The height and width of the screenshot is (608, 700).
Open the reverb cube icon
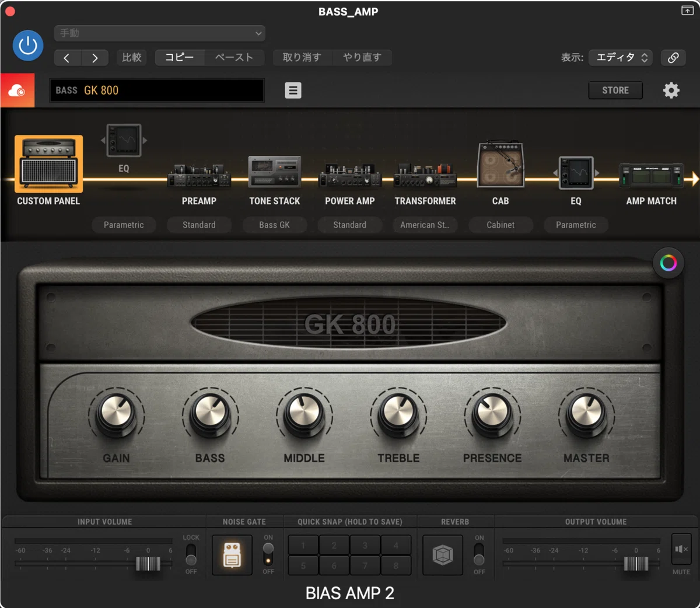[443, 555]
